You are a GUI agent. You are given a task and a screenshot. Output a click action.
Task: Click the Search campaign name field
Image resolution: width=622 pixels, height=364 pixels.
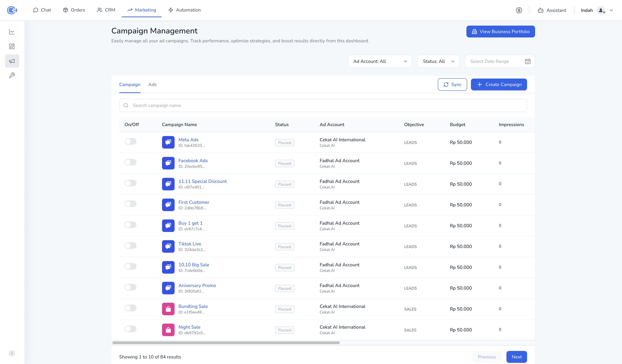click(323, 106)
